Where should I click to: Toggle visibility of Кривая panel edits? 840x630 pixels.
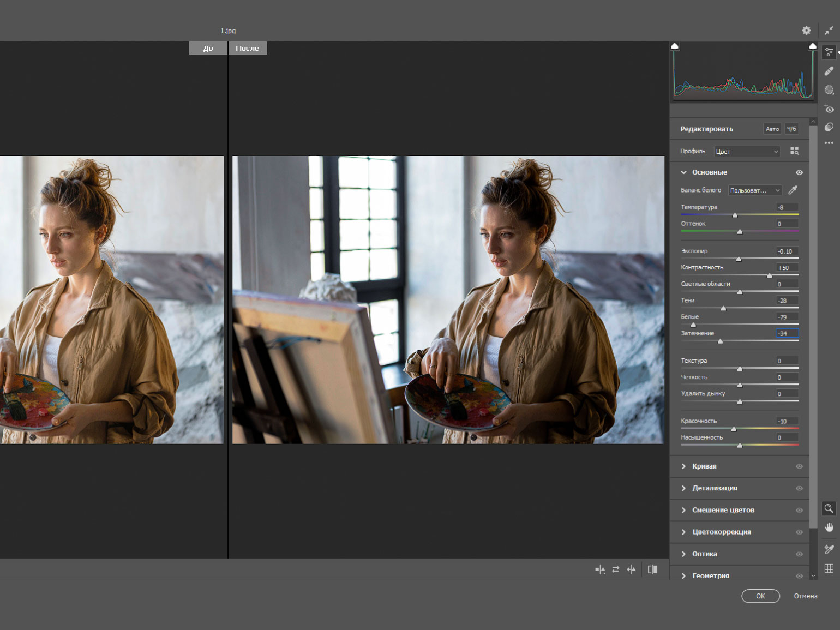point(799,466)
